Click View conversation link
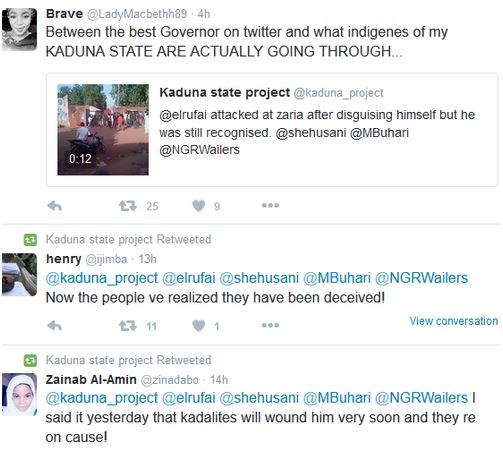 tap(454, 321)
